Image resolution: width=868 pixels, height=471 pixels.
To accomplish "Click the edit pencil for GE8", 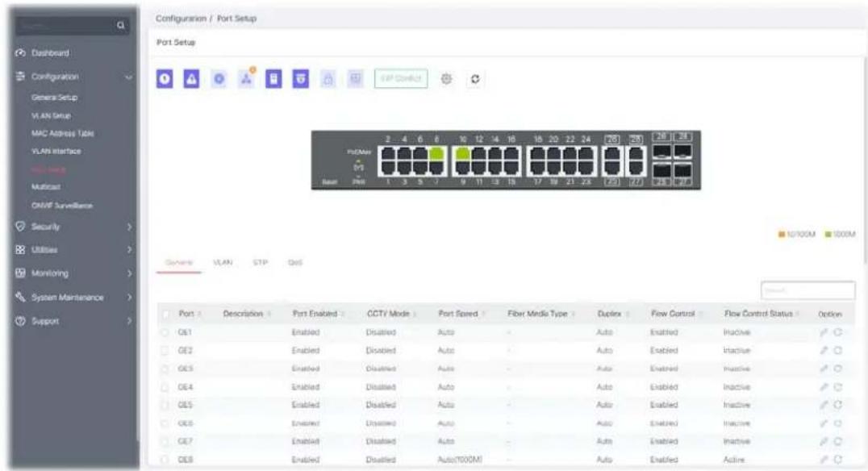I will (824, 460).
